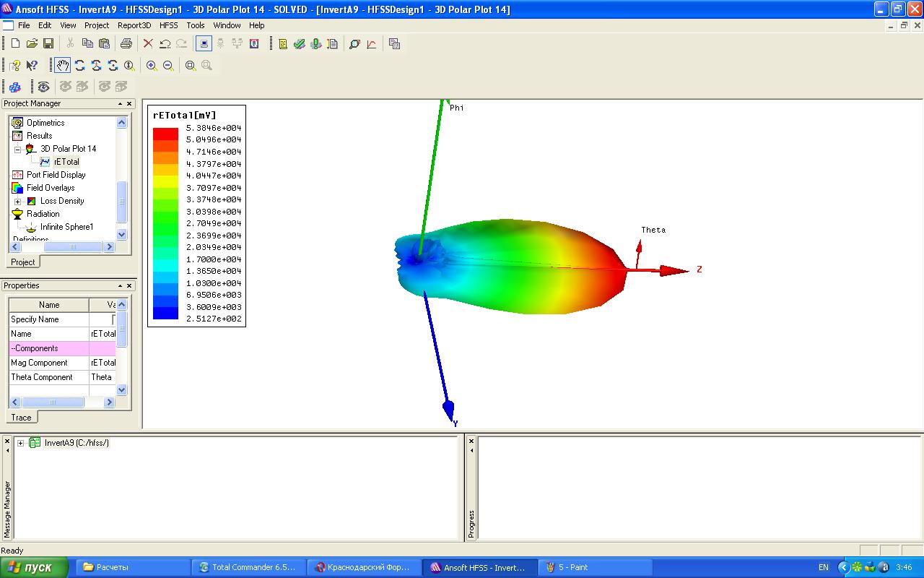This screenshot has height=578, width=924.
Task: Copy using the toolbar Copy icon
Action: (87, 44)
